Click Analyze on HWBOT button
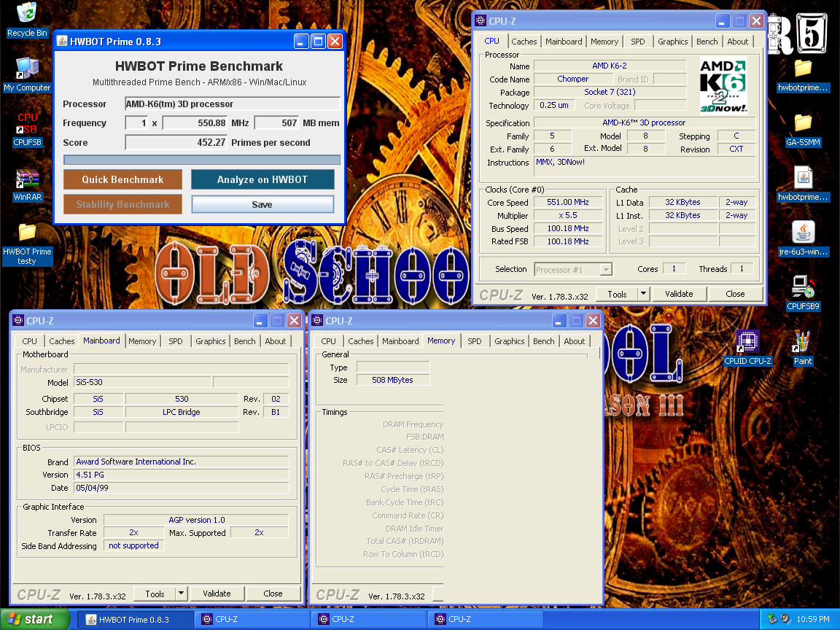Screen dimensions: 840x630 click(x=262, y=179)
